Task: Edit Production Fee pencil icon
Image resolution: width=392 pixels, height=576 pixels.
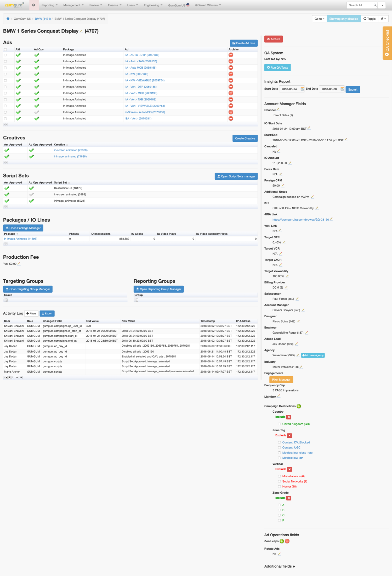Action: coord(19,264)
